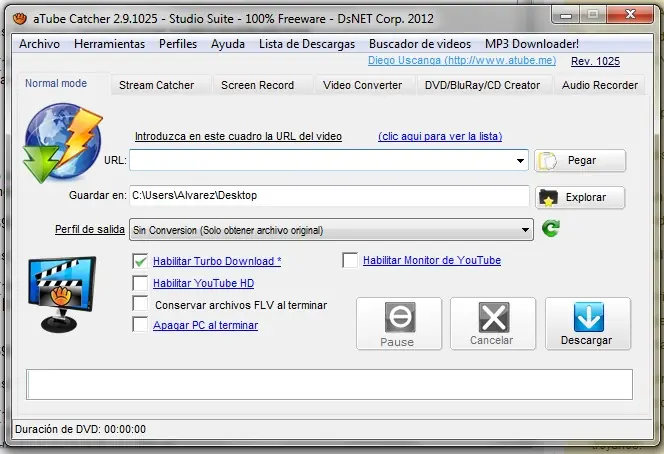Start download with Descargar button
The image size is (664, 454).
coord(588,324)
